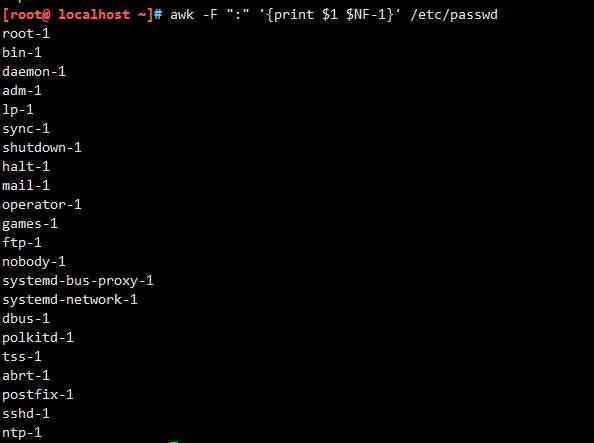Image resolution: width=594 pixels, height=443 pixels.
Task: Click the polkitd-1 output line
Action: pos(38,338)
